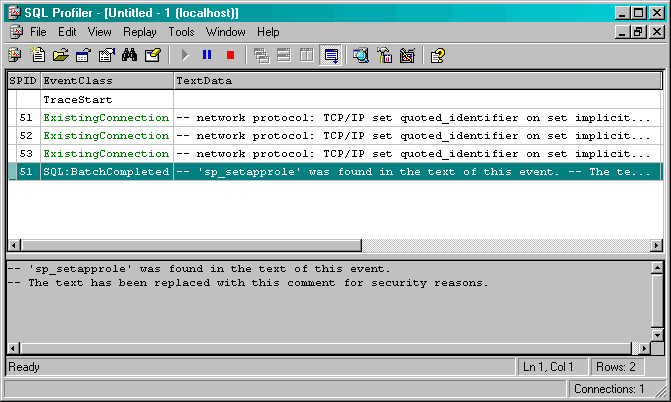Click the new document icon with sparkle
671x402 pixels.
point(38,55)
